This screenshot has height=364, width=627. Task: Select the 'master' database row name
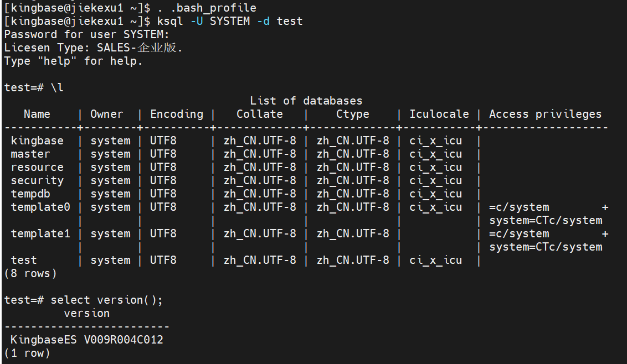30,154
